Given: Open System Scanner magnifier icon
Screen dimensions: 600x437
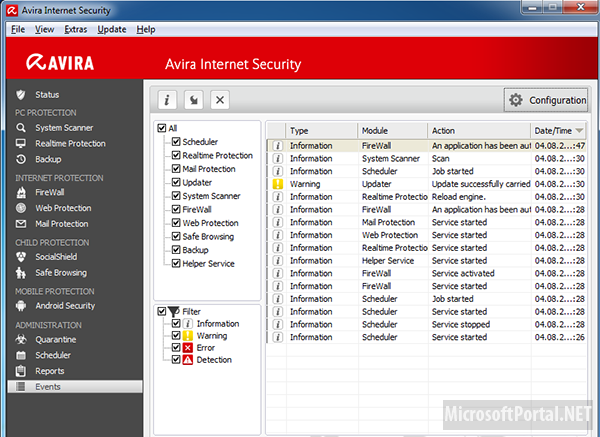Looking at the screenshot, I should [x=21, y=127].
